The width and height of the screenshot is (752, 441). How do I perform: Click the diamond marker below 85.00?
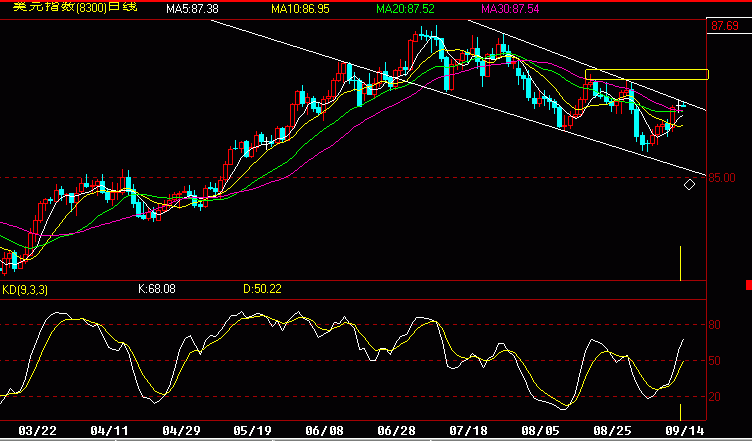click(x=689, y=185)
